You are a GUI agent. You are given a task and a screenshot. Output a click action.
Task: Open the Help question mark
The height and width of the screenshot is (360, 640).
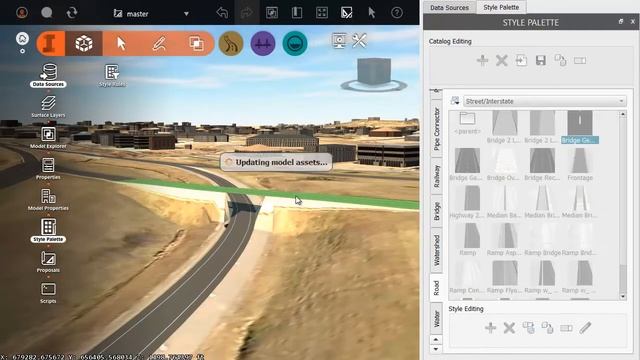[x=397, y=13]
